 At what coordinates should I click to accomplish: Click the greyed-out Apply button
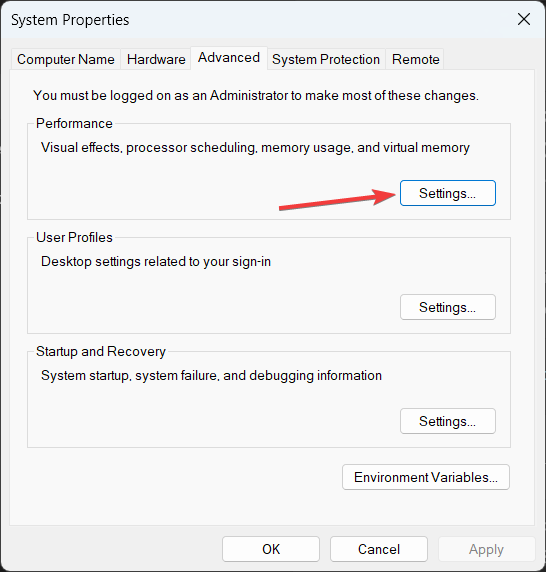487,549
